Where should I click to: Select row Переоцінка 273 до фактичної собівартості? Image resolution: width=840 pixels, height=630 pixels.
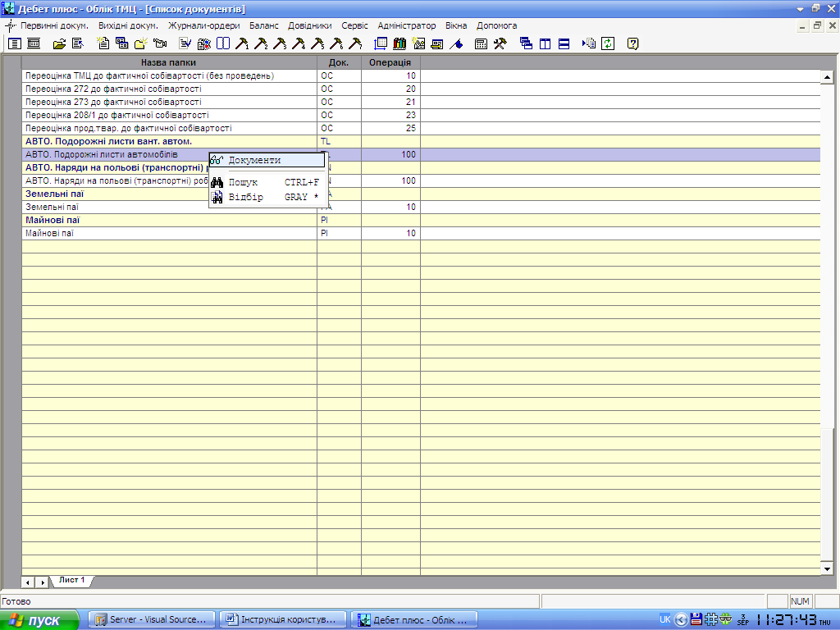[421, 102]
